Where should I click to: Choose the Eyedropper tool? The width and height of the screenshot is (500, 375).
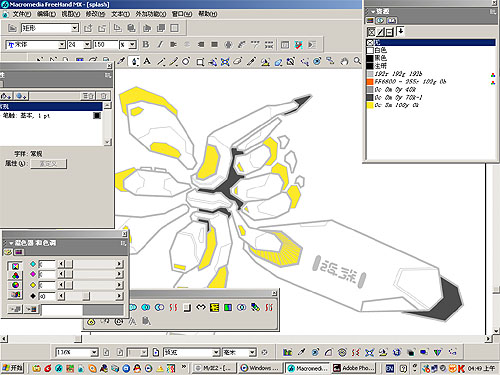(121, 61)
